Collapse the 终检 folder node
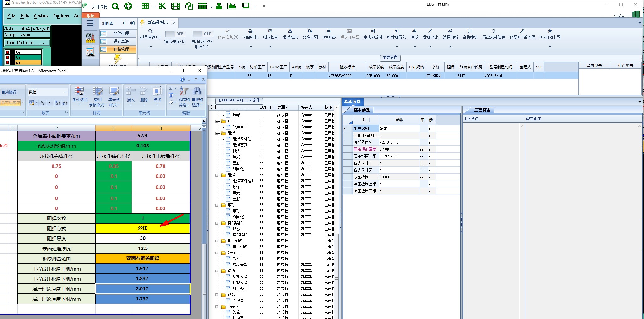The width and height of the screenshot is (644, 319). tap(217, 271)
